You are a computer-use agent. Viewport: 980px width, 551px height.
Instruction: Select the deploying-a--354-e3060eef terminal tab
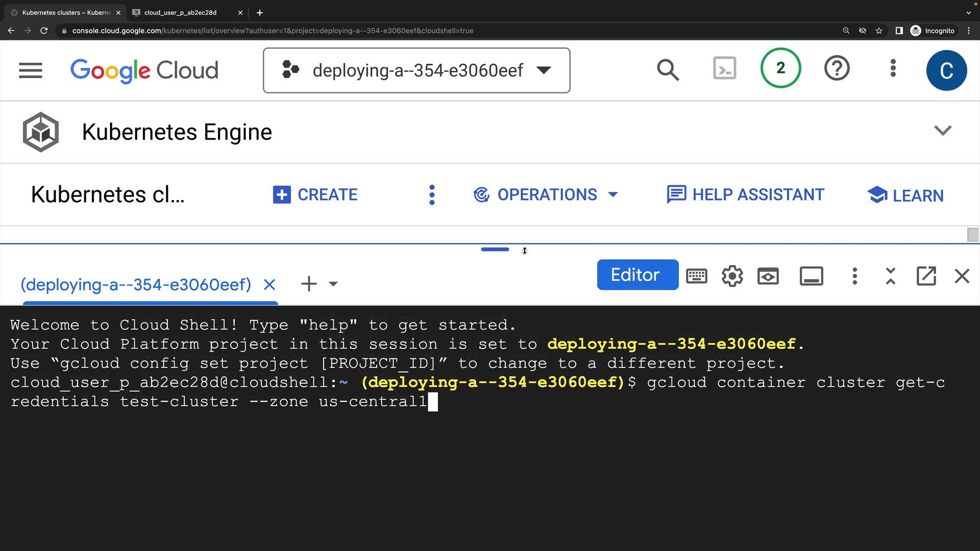pos(136,284)
